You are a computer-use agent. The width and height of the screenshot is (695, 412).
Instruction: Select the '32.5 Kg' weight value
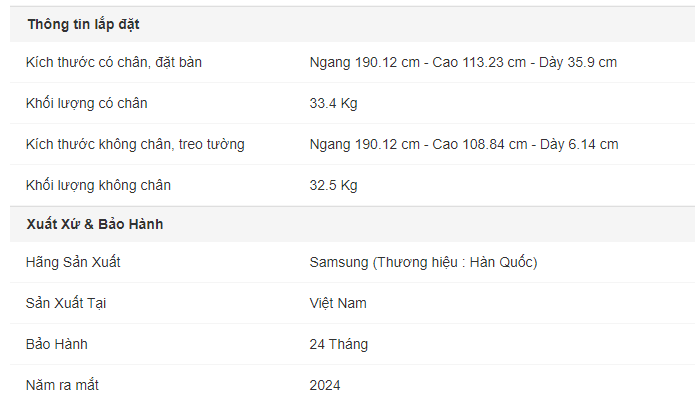[333, 185]
